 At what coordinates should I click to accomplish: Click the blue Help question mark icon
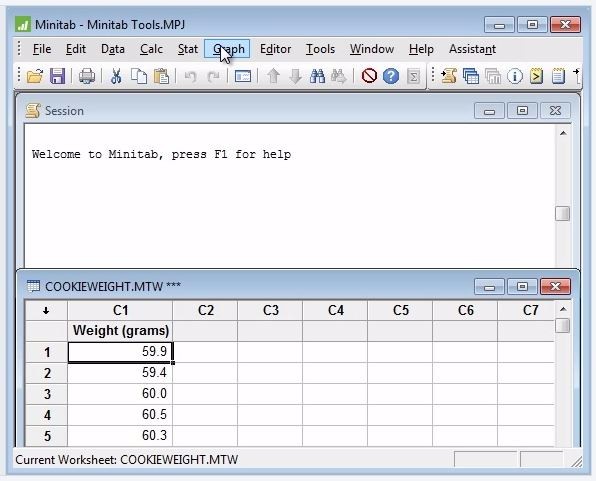(x=391, y=76)
